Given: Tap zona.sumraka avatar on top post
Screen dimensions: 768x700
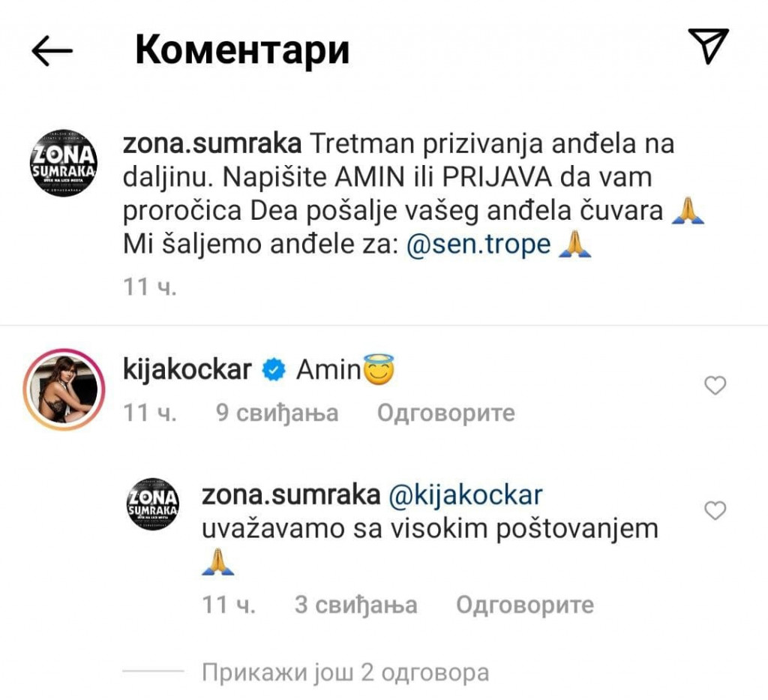Looking at the screenshot, I should [x=64, y=163].
